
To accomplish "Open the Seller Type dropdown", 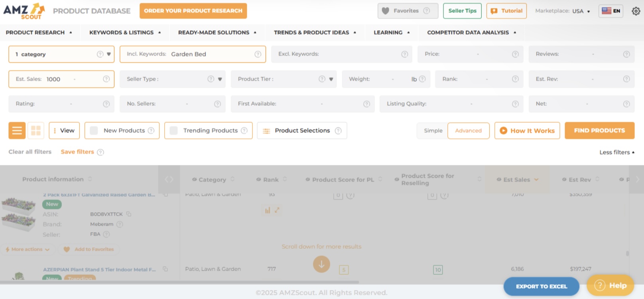I will 173,79.
